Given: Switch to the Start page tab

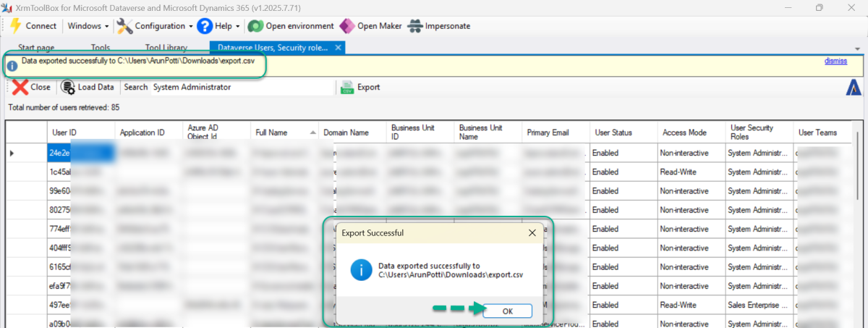Looking at the screenshot, I should 36,48.
